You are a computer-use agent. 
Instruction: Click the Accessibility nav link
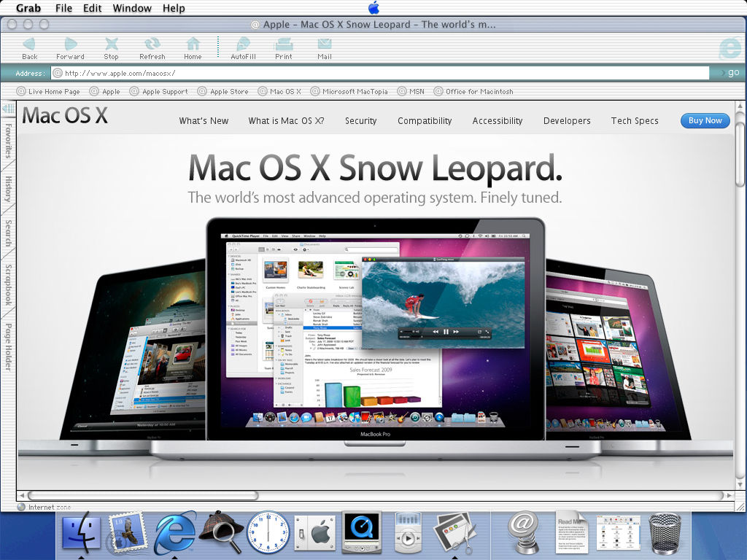pos(498,121)
